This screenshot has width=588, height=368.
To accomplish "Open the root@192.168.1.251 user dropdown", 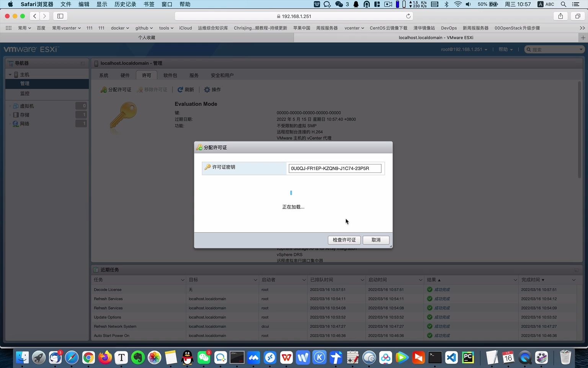I will [x=464, y=49].
